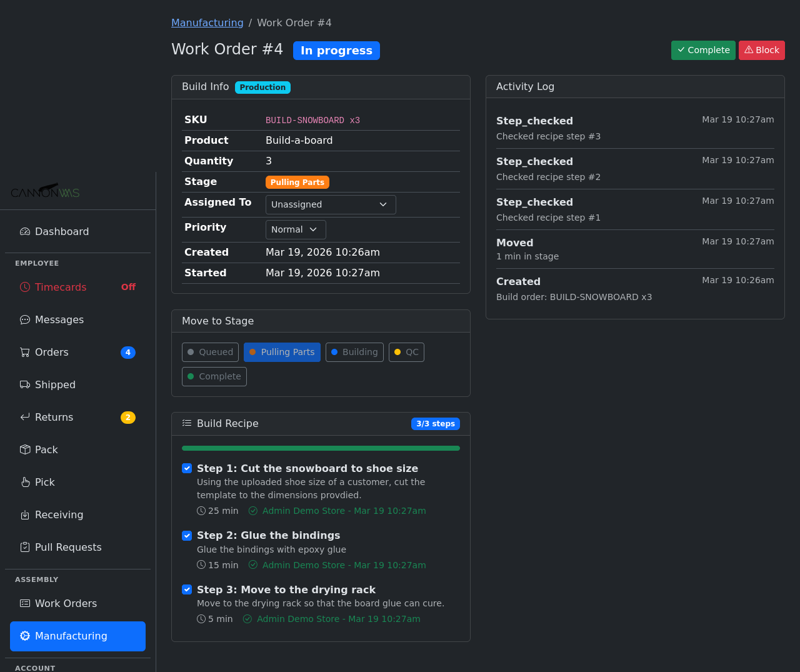
Task: Open Work Orders in sidebar
Action: (x=66, y=603)
